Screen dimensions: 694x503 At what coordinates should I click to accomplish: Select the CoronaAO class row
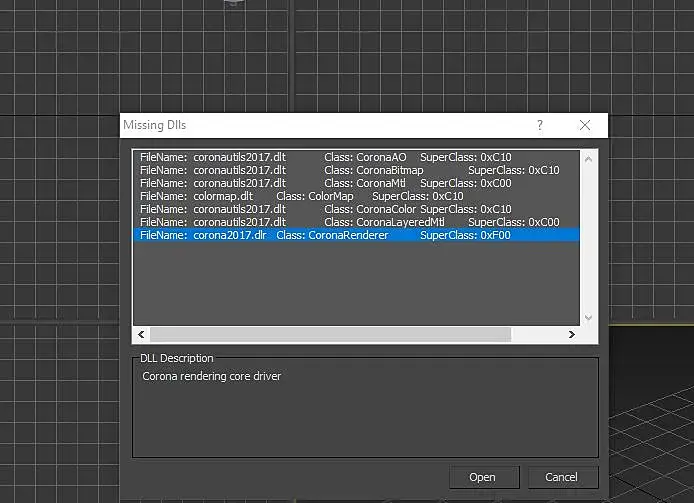click(x=356, y=157)
